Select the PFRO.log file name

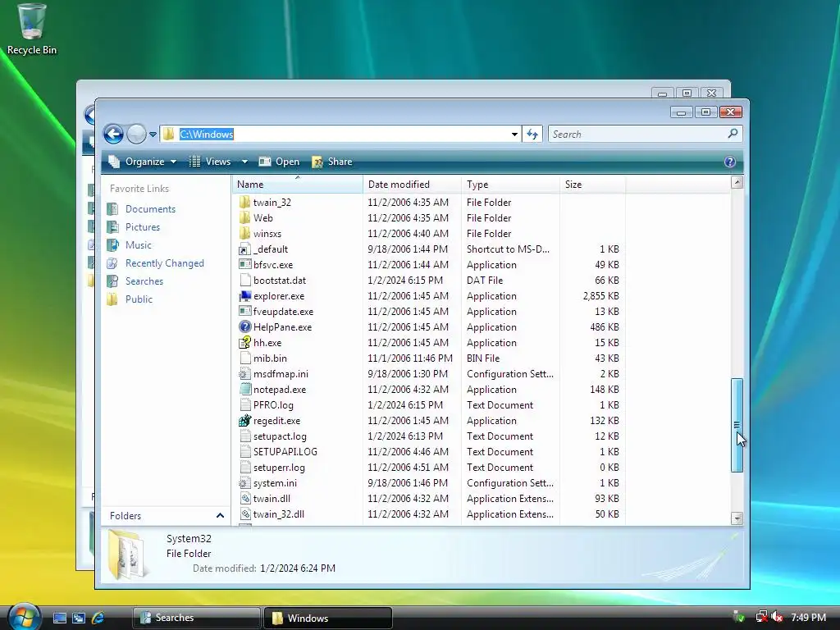coord(273,405)
